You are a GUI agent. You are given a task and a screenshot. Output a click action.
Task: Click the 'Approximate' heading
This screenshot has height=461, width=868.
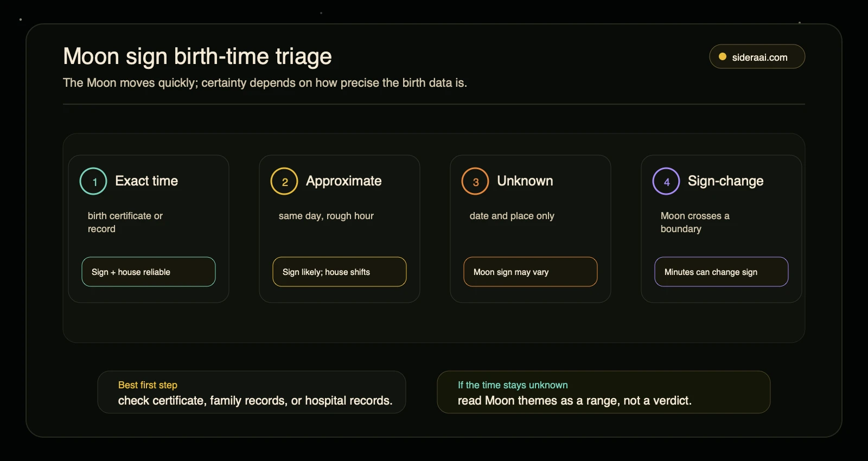point(344,181)
